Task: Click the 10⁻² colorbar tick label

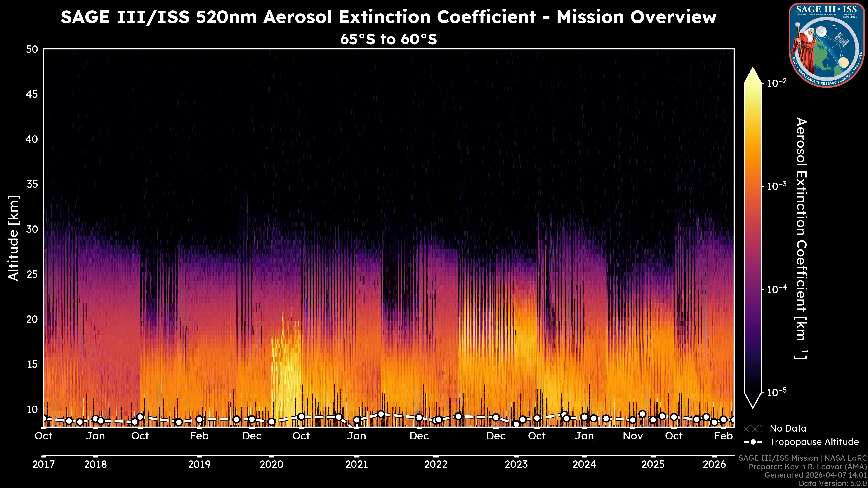Action: [x=777, y=82]
